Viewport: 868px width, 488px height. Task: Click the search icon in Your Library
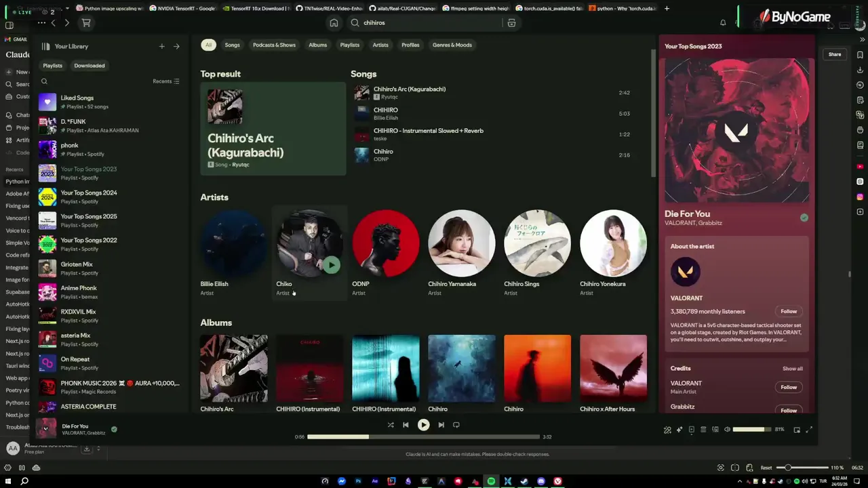44,81
